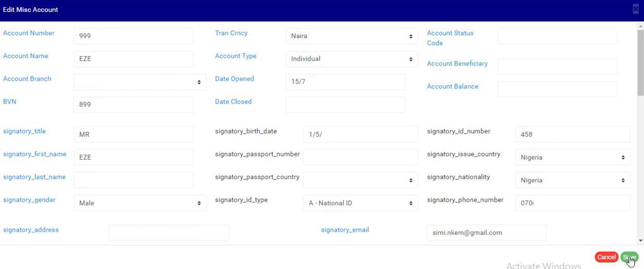
Task: Open the signatory_gender dropdown
Action: pyautogui.click(x=140, y=203)
